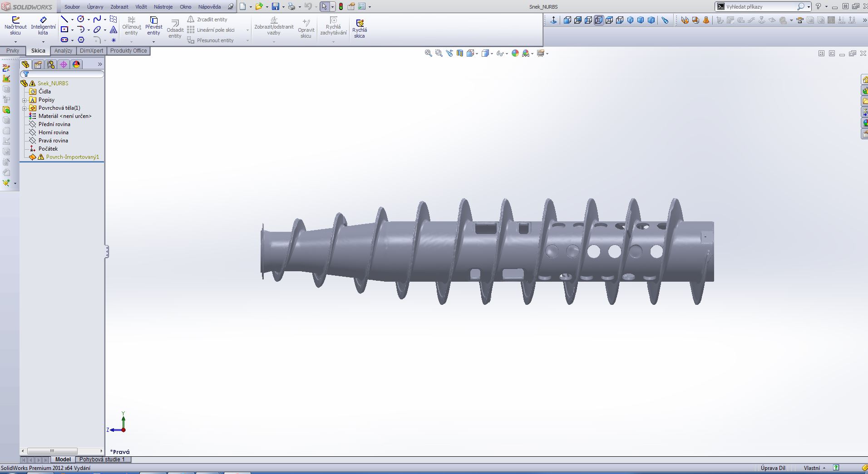The image size is (868, 474).
Task: Activate the Převést entity tool
Action: (x=153, y=26)
